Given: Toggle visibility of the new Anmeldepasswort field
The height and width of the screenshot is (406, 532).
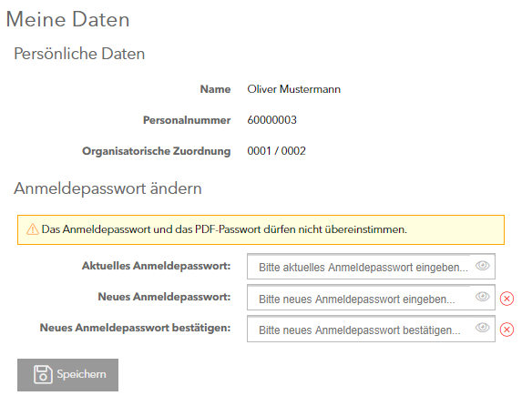Looking at the screenshot, I should tap(482, 297).
